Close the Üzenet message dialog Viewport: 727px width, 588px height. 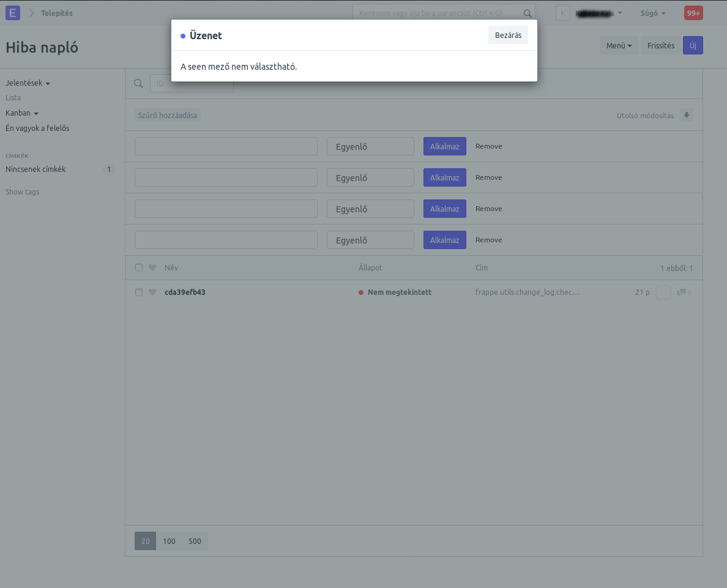coord(508,35)
